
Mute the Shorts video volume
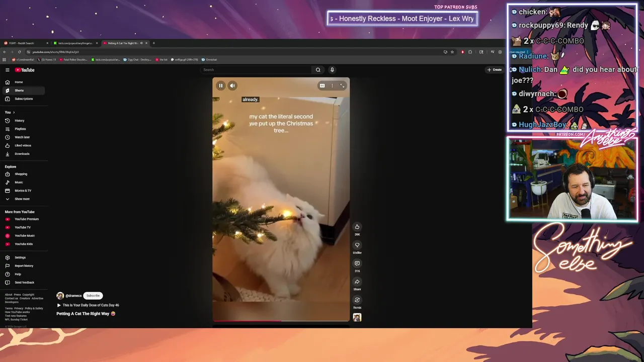[x=232, y=85]
